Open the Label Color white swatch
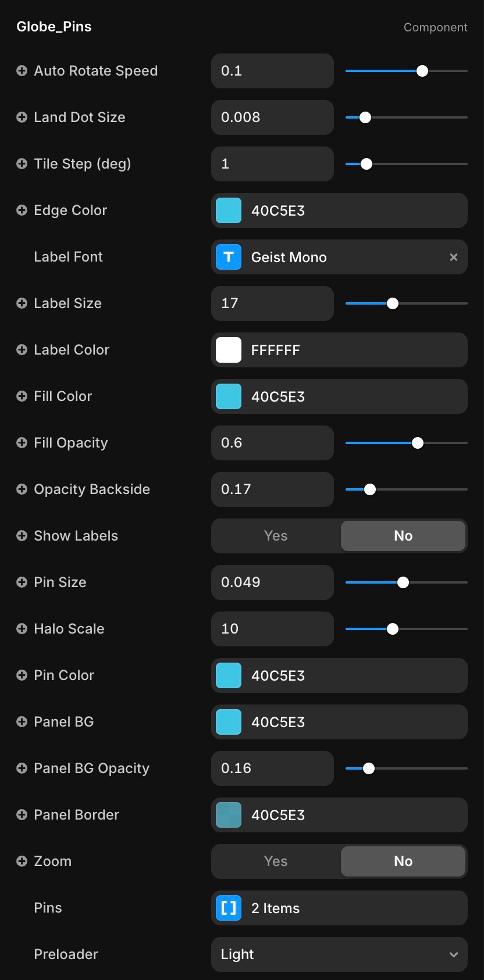The width and height of the screenshot is (484, 980). pyautogui.click(x=229, y=350)
